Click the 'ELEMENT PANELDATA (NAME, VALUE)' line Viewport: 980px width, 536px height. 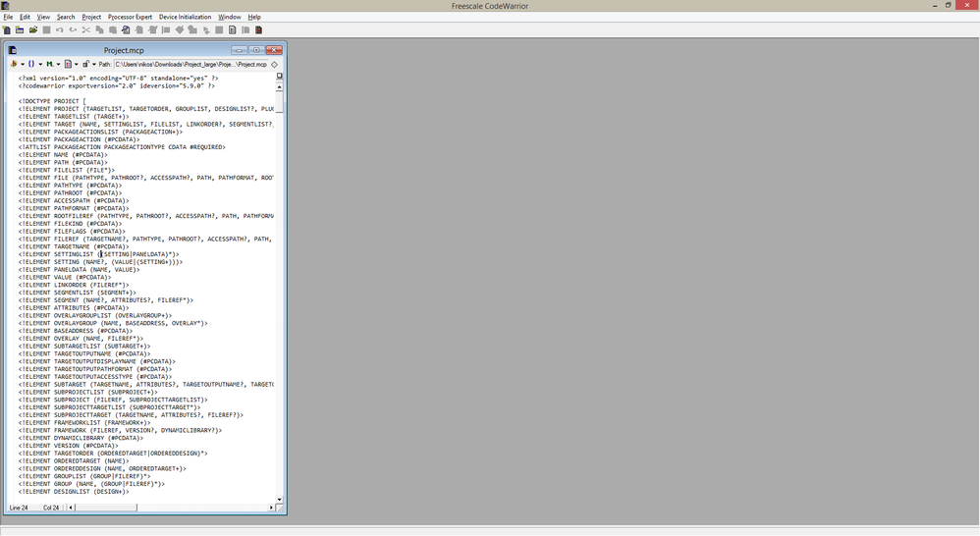click(x=79, y=270)
